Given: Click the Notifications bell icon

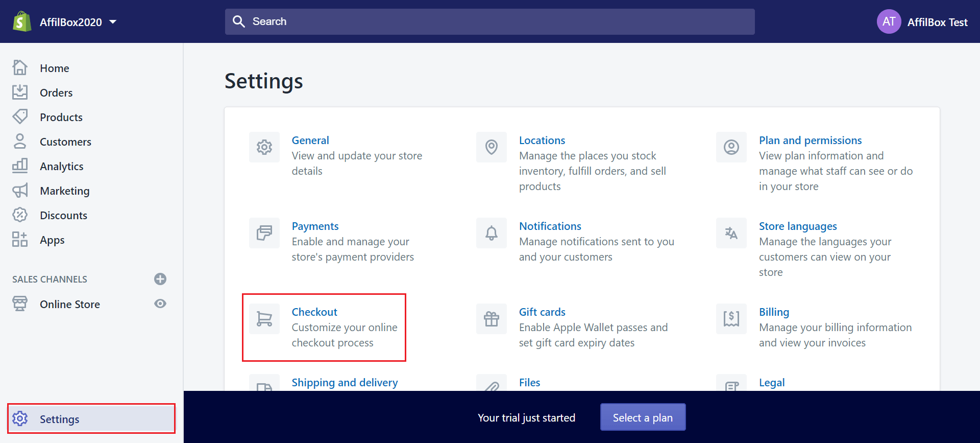Looking at the screenshot, I should click(491, 233).
